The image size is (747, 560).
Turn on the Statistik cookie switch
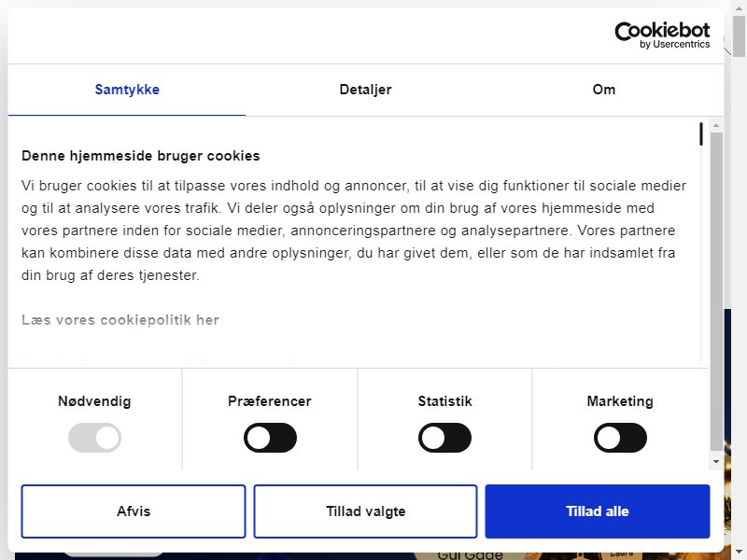pos(445,438)
